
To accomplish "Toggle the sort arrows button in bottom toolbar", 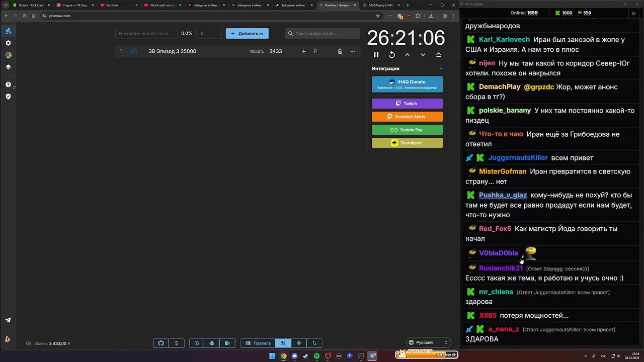I will [314, 343].
